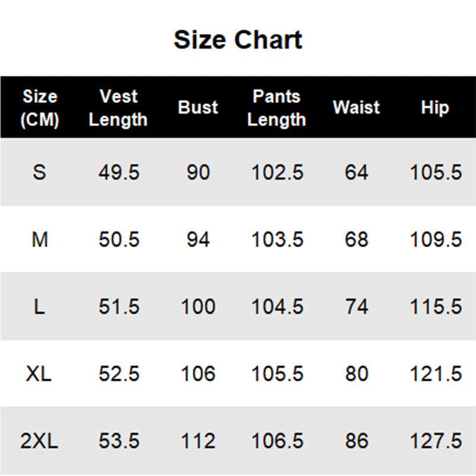
Task: Select the Size (CM) header cell
Action: tap(39, 108)
